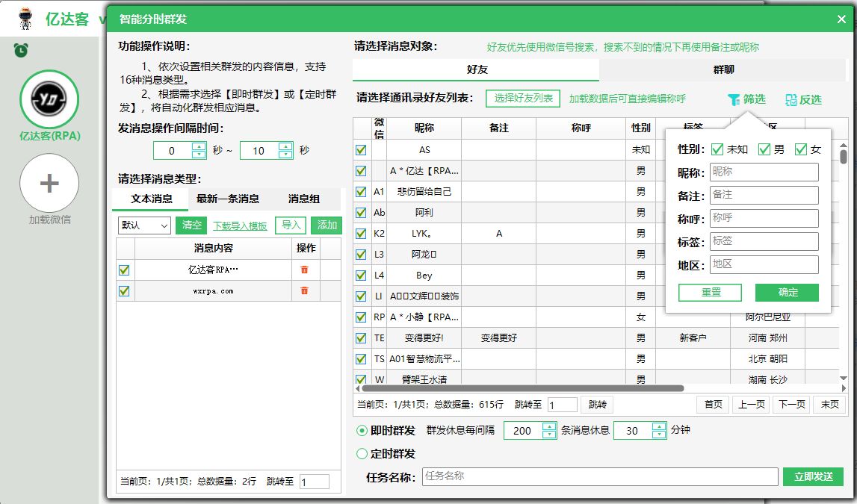Focus the 地区 filter input field
Viewport: 857px width, 504px height.
[764, 264]
